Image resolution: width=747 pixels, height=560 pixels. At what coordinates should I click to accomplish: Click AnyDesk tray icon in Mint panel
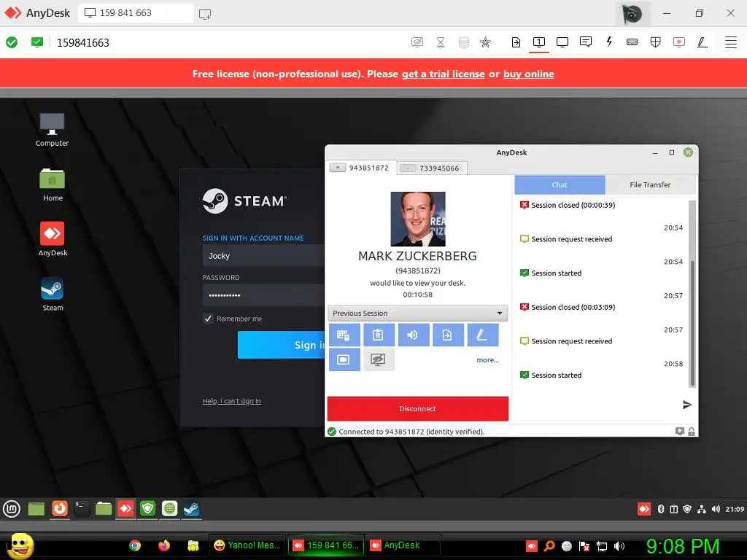(x=644, y=509)
